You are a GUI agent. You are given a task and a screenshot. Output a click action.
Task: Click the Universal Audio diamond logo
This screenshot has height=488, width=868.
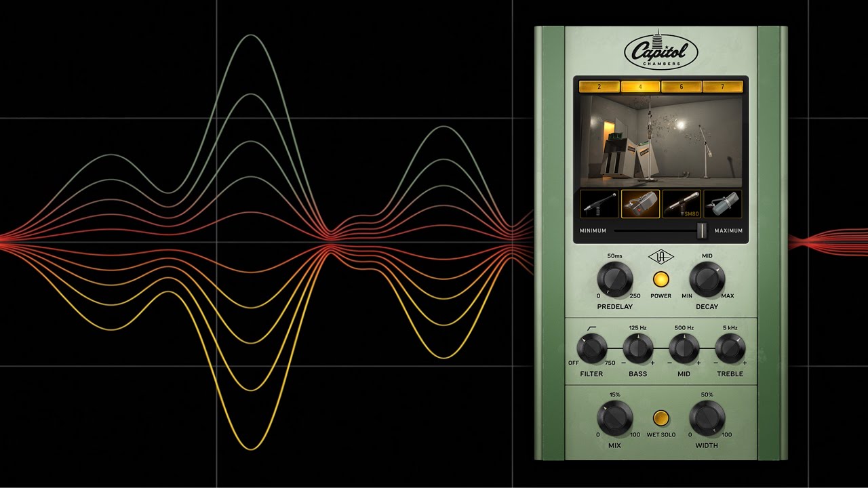660,258
